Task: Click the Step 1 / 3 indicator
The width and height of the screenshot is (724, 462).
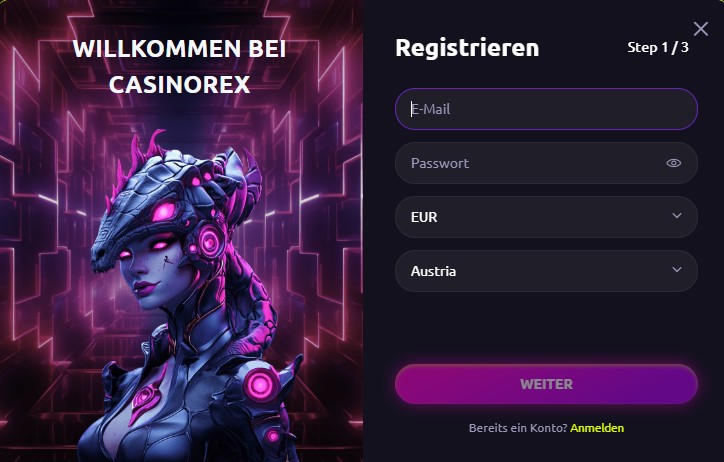Action: pos(658,47)
